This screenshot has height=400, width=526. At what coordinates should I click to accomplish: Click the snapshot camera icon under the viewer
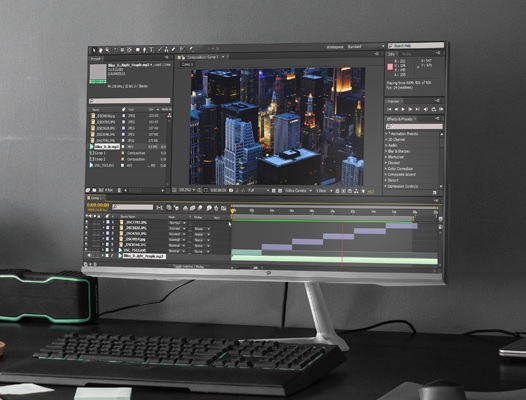tap(231, 190)
